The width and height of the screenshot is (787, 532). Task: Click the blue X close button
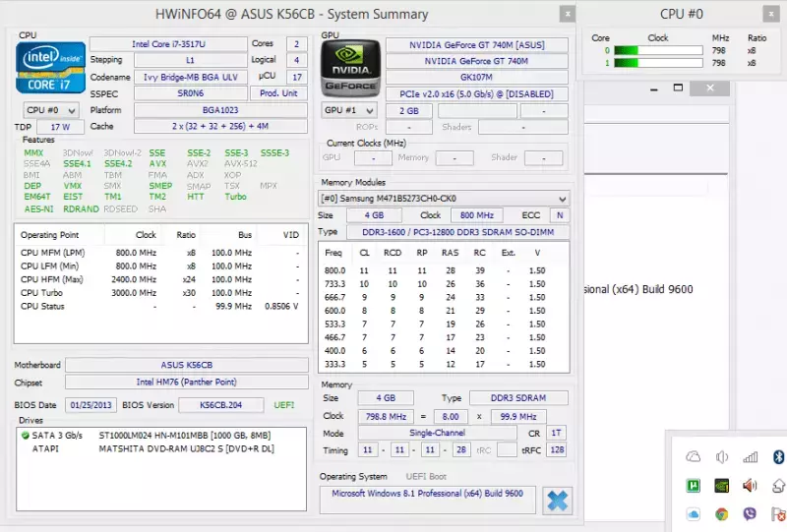(558, 501)
